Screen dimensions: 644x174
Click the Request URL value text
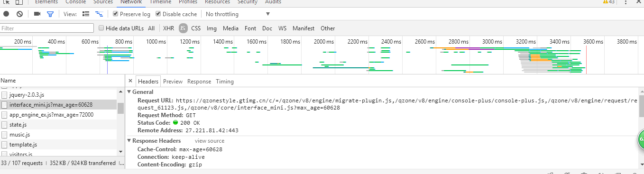point(407,104)
